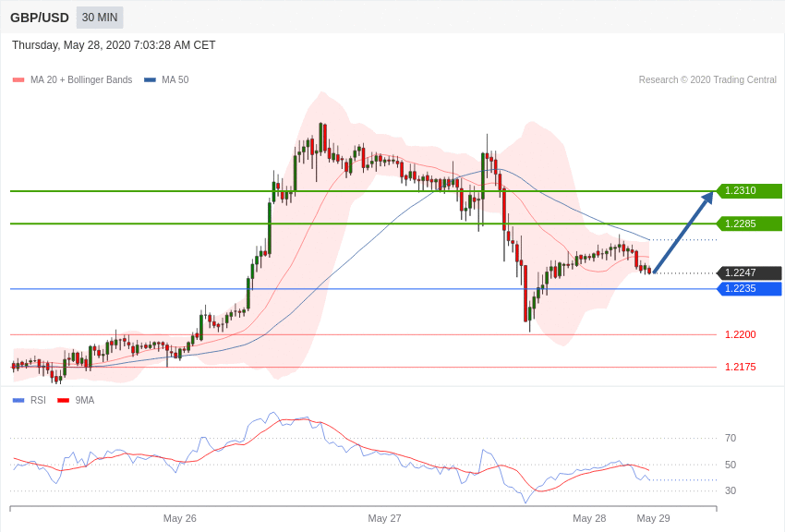Click the 'May 26' date axis label
Viewport: 785px width, 532px height.
[x=180, y=518]
